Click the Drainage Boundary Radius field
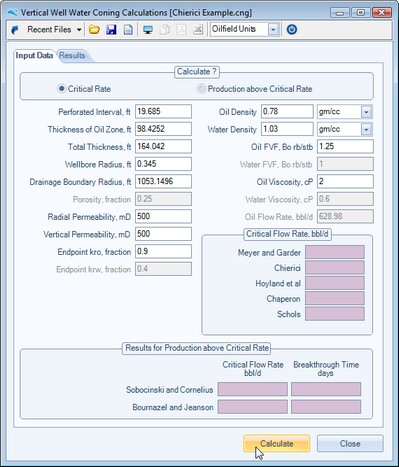Screen dimensions: 399x467 point(163,181)
